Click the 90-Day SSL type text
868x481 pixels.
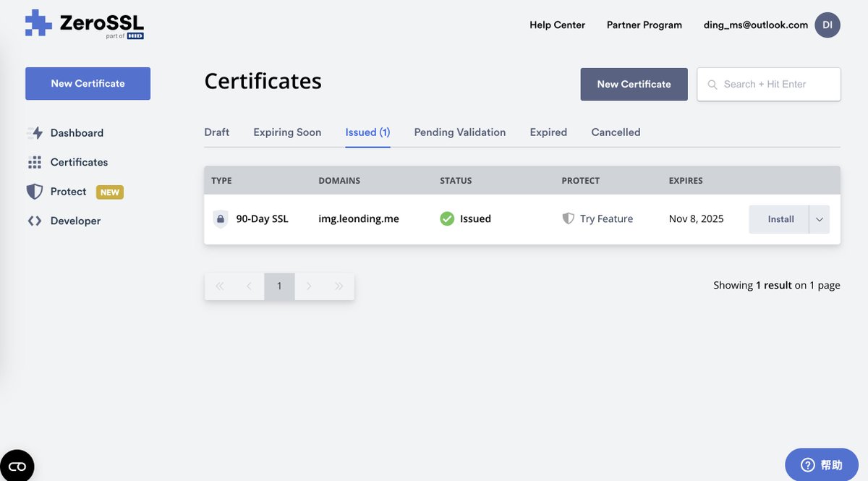(262, 218)
